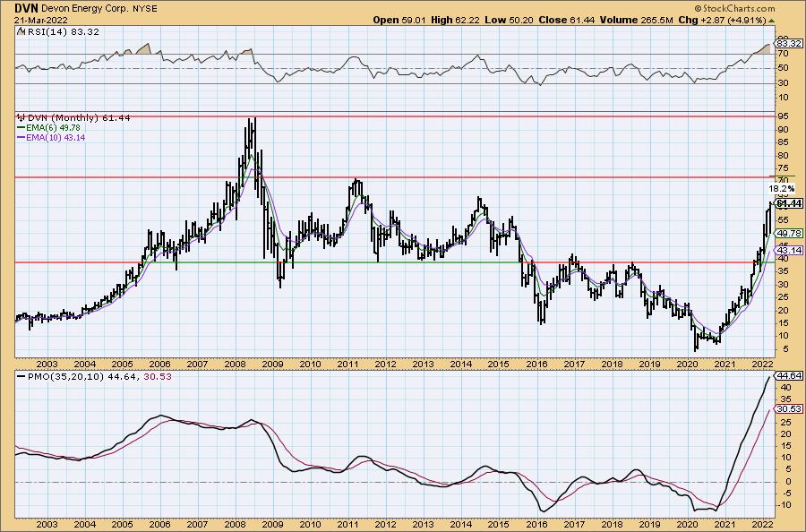Click the DVN (Monthly) 61.44 legend label
This screenshot has width=806, height=532.
click(x=79, y=117)
